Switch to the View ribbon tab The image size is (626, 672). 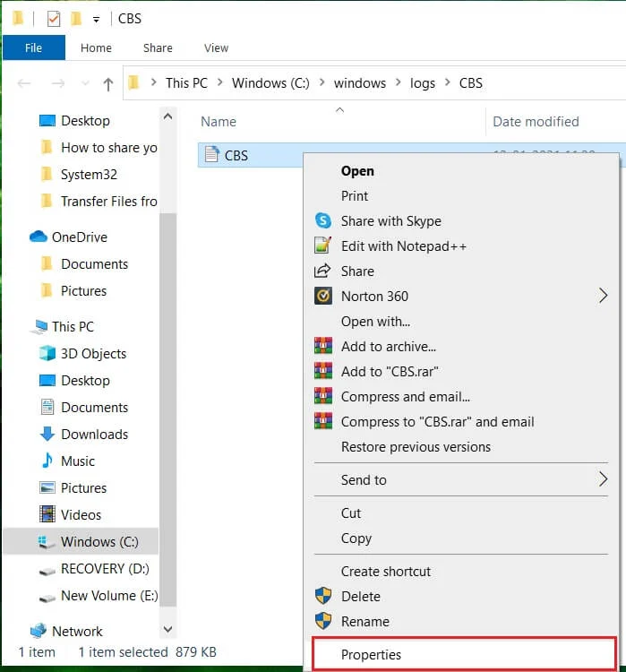[x=216, y=48]
